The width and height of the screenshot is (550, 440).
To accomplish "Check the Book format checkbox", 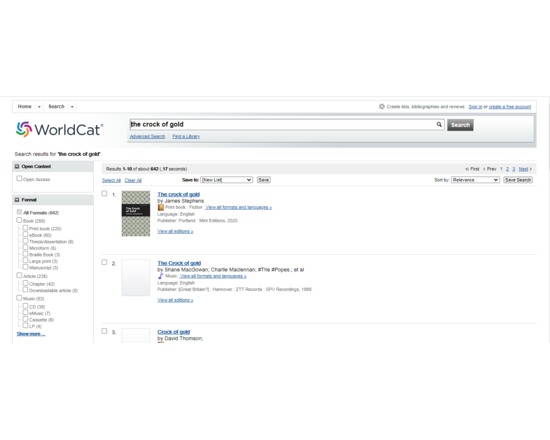I will click(x=19, y=220).
